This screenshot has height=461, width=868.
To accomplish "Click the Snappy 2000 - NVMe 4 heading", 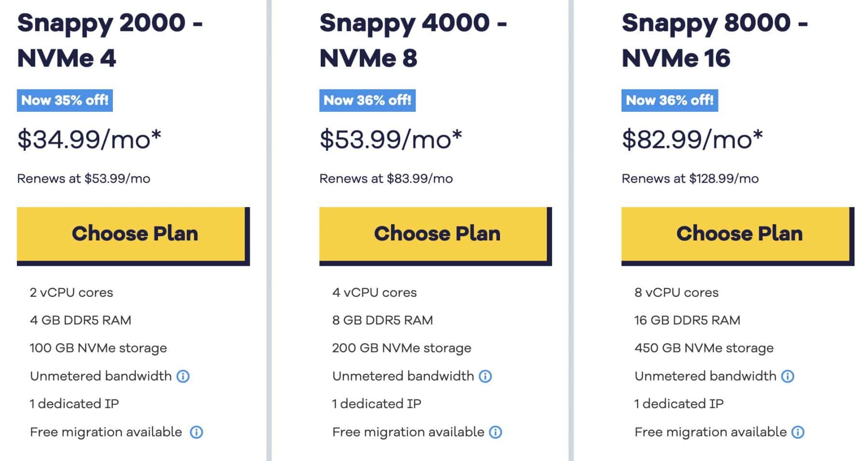I will [x=110, y=40].
